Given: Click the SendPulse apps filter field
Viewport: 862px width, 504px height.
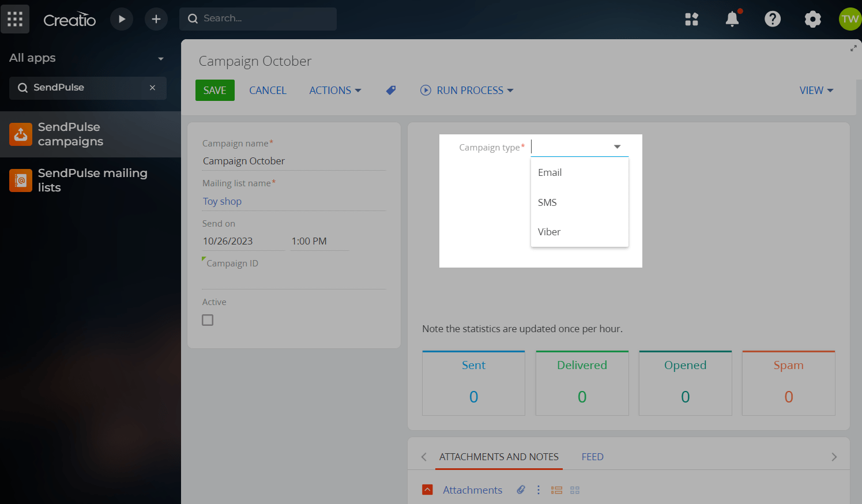Looking at the screenshot, I should pyautogui.click(x=88, y=88).
